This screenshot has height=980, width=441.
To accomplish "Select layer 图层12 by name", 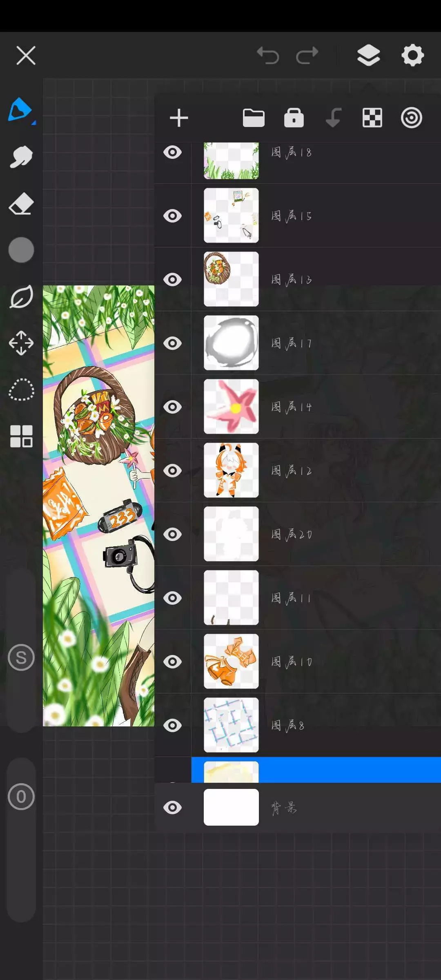I will point(292,471).
